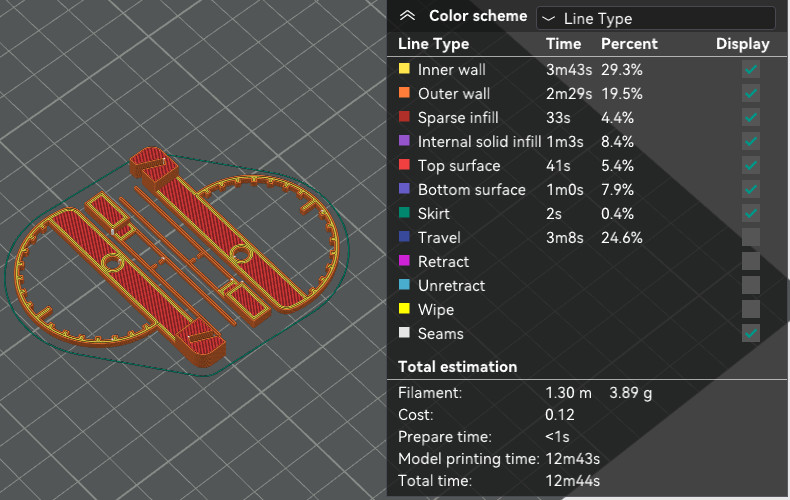Click the magenta Retract color swatch
Viewport: 790px width, 500px height.
[x=404, y=262]
